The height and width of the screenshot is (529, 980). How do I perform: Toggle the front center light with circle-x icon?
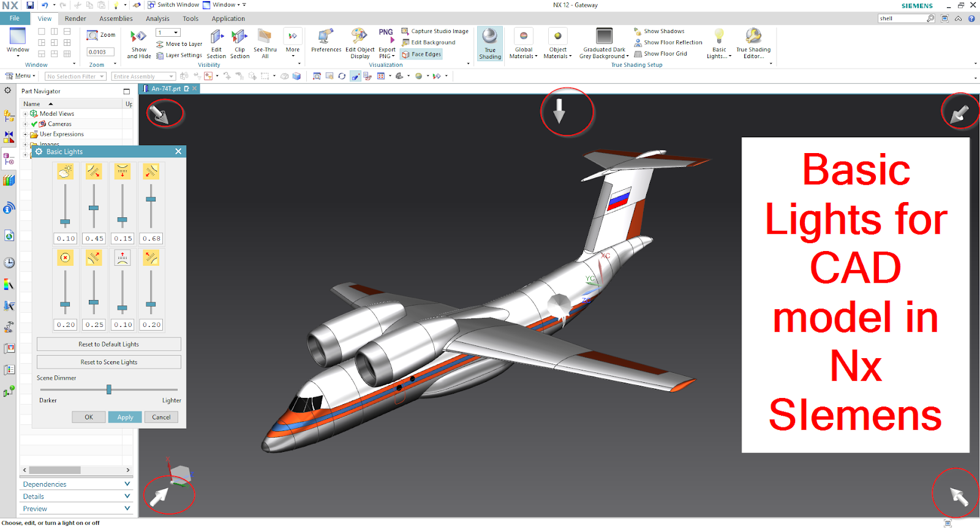(65, 258)
